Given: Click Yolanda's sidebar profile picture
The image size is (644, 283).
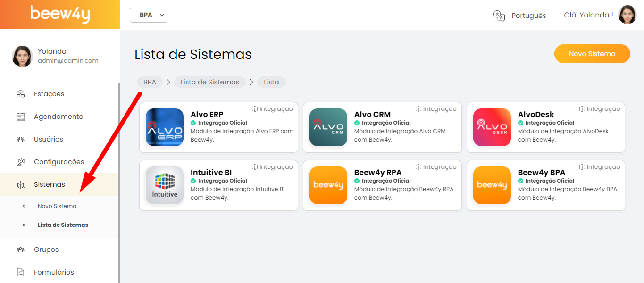Looking at the screenshot, I should 22,56.
